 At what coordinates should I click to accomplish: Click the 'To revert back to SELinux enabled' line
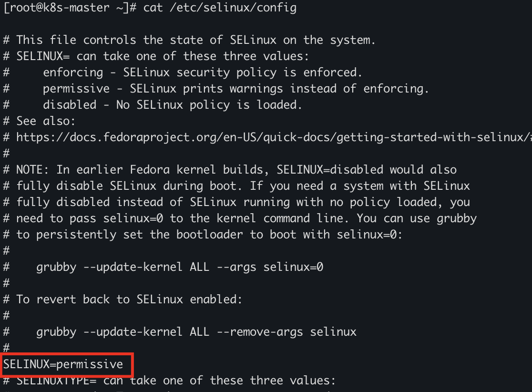(x=129, y=299)
